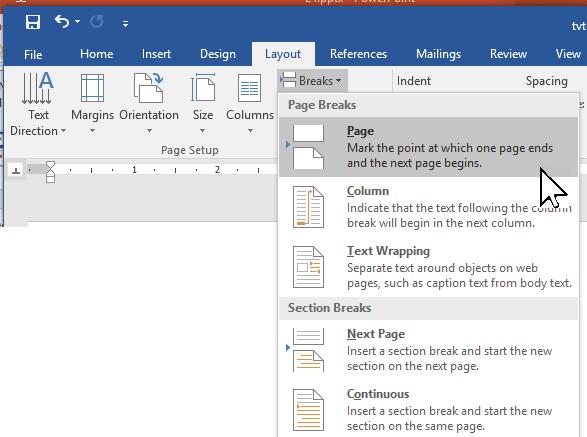Click the Orientation icon
This screenshot has width=587, height=437.
pos(149,88)
